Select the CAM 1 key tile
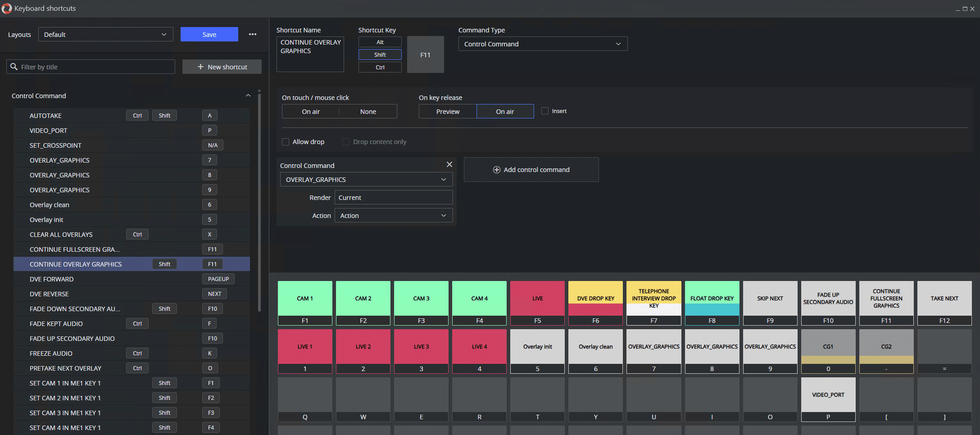 tap(305, 299)
